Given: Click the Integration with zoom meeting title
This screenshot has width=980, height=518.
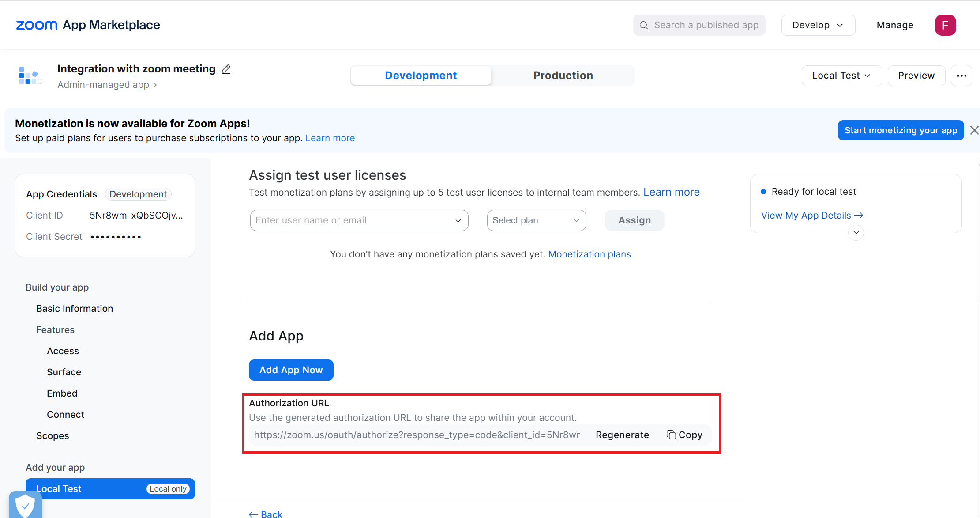Looking at the screenshot, I should coord(136,69).
